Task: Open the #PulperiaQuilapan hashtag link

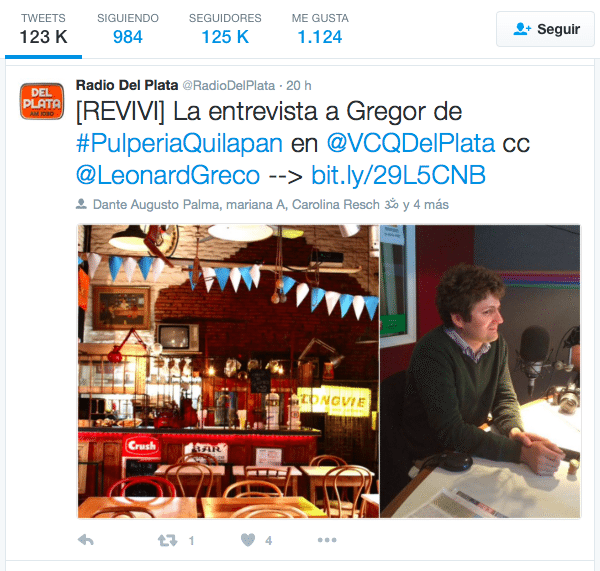Action: (179, 144)
